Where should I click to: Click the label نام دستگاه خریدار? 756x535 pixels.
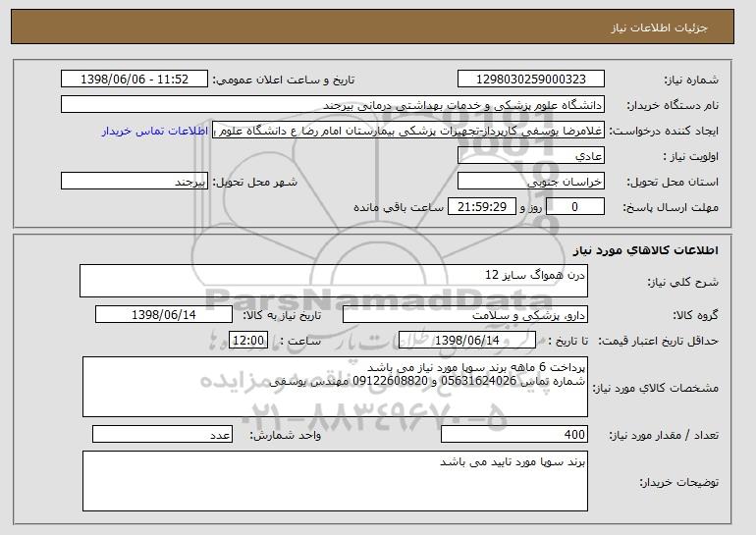[x=673, y=106]
